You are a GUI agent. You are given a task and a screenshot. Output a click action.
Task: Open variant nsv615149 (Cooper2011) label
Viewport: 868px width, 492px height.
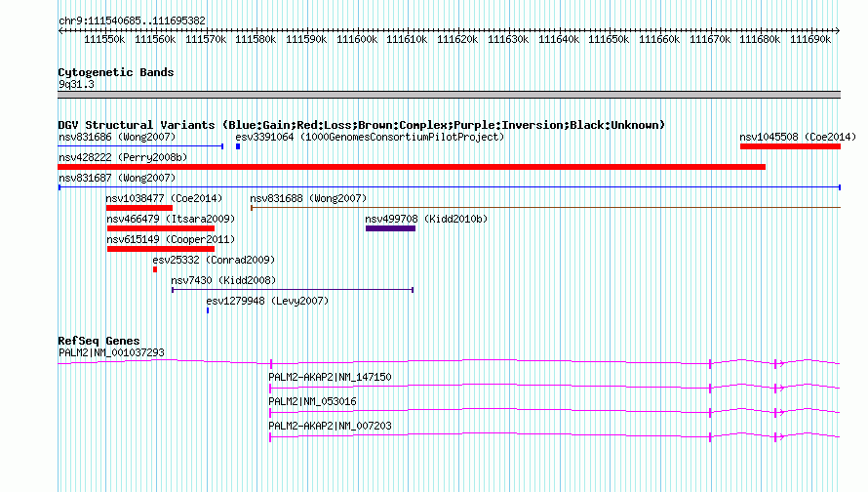tap(171, 239)
